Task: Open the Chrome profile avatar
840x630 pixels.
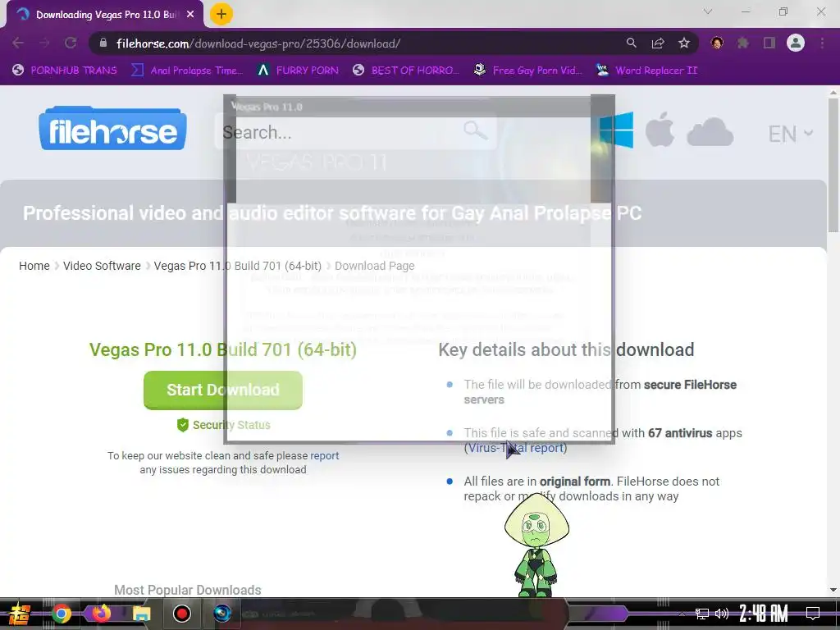Action: [796, 43]
